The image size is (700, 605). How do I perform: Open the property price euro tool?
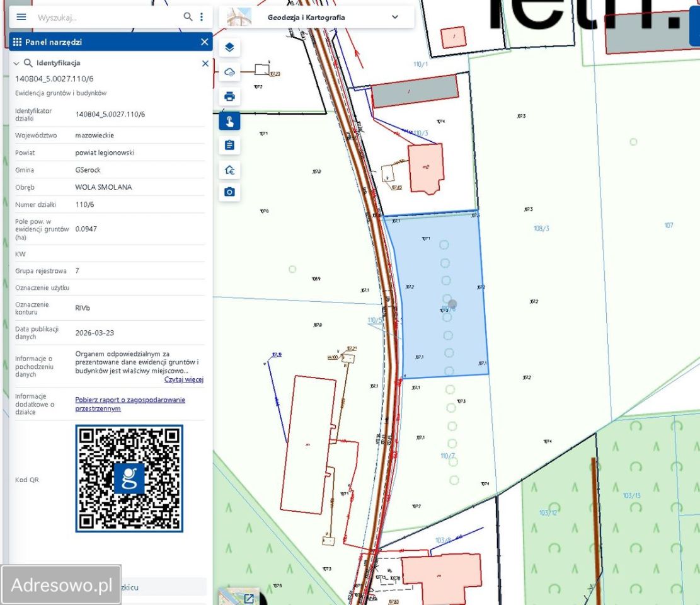point(229,170)
